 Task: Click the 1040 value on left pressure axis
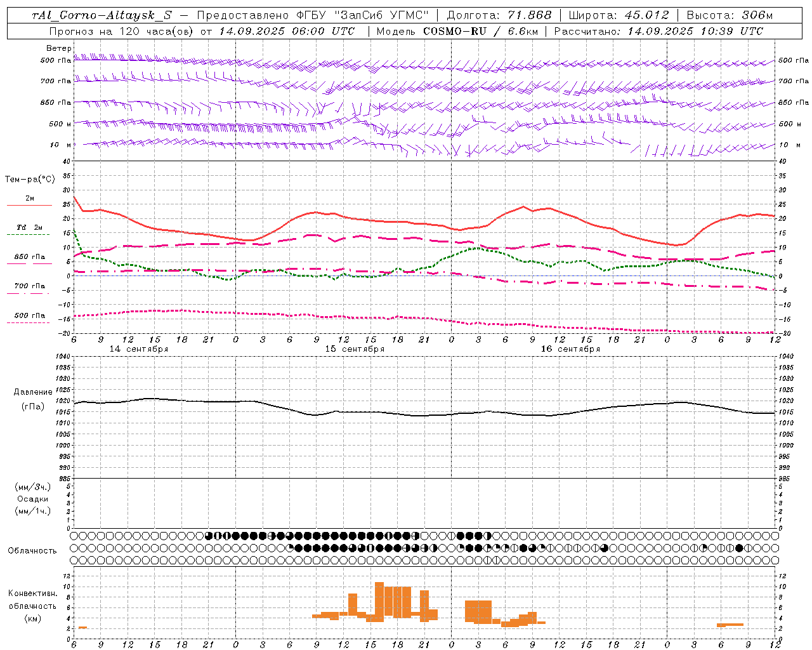(x=63, y=357)
